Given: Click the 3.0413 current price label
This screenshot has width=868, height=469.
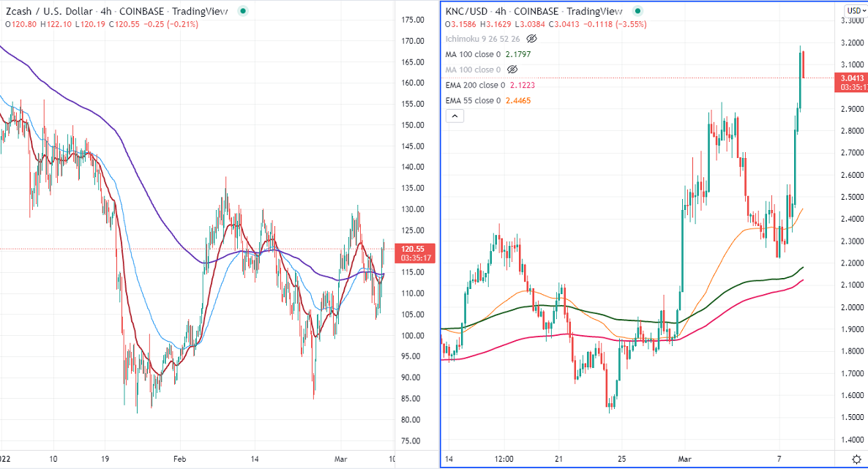Looking at the screenshot, I should 852,78.
